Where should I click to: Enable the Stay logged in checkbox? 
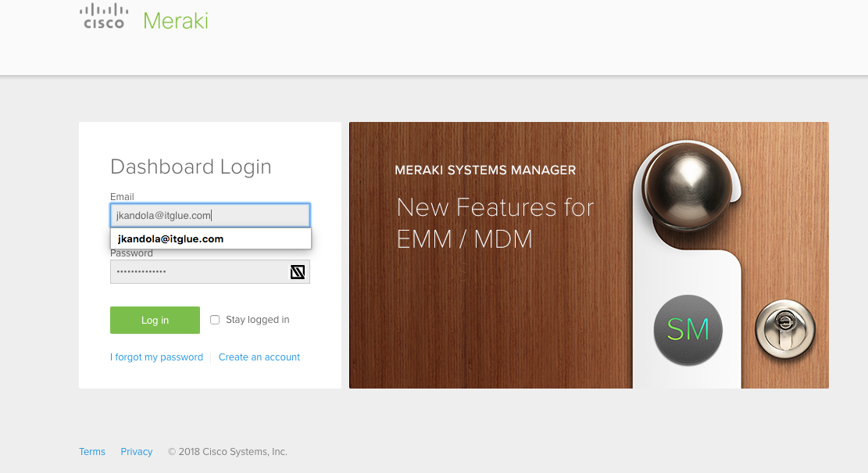pyautogui.click(x=215, y=319)
